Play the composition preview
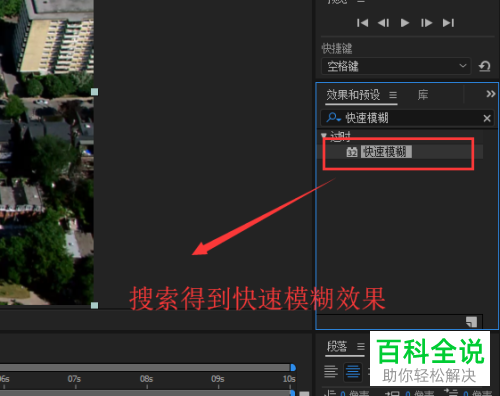This screenshot has height=396, width=500. coord(405,23)
